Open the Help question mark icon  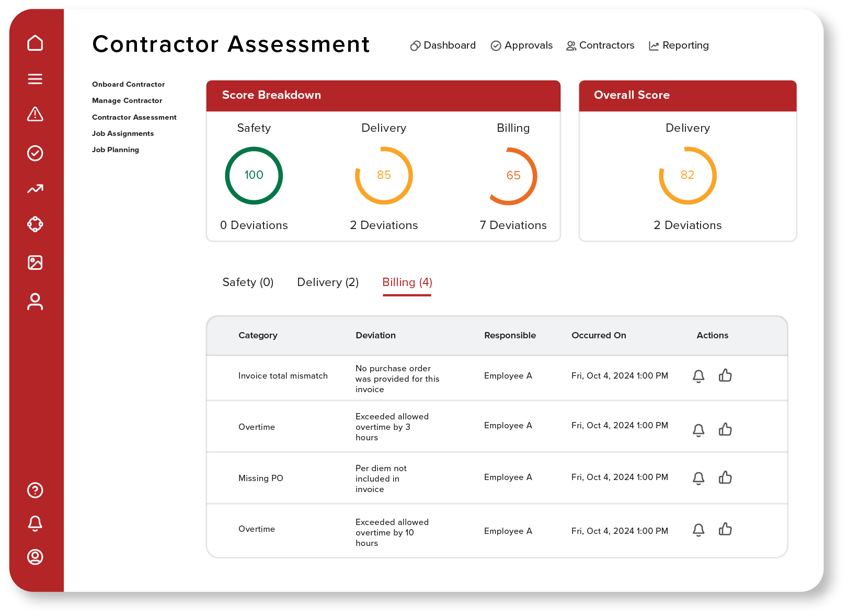tap(35, 490)
